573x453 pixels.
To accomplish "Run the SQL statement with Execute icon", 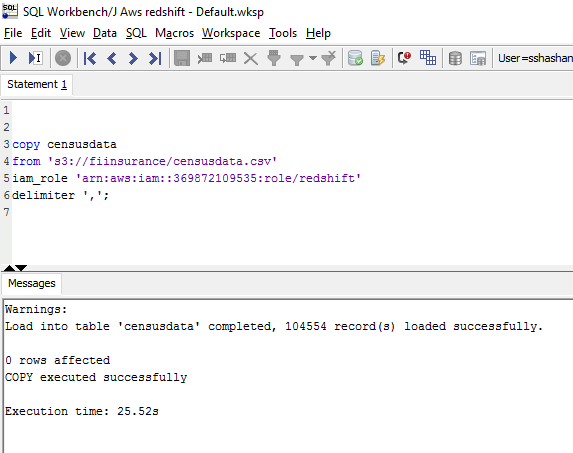I will 13,58.
